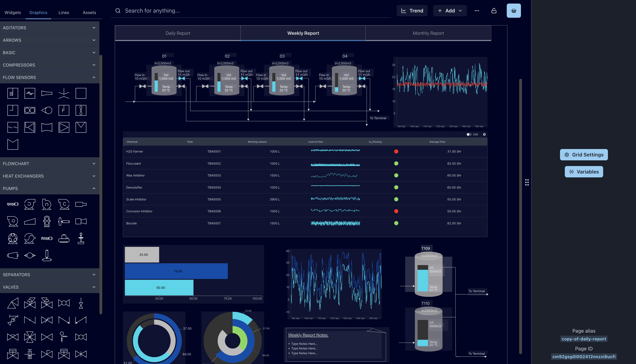Screen dimensions: 636x364
Task: Select the first pump graphic in PUMPS
Action: pyautogui.click(x=13, y=204)
